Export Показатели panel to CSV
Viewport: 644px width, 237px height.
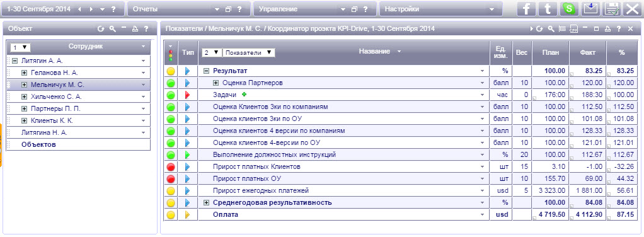click(574, 29)
